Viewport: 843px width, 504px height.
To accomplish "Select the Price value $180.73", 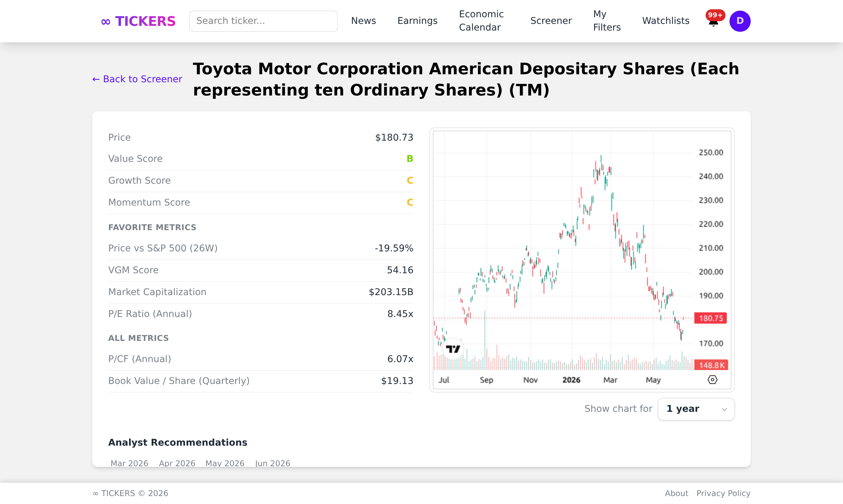I will (394, 138).
